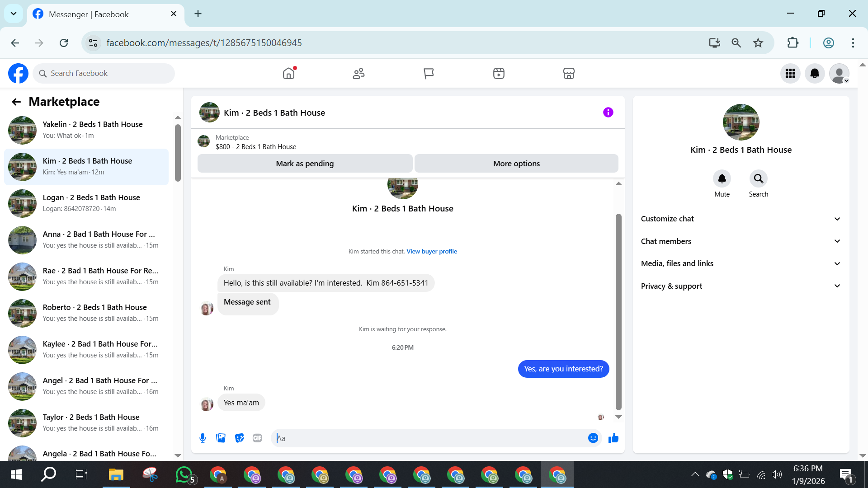The image size is (868, 488).
Task: Attach a photo using image icon
Action: [x=221, y=438]
